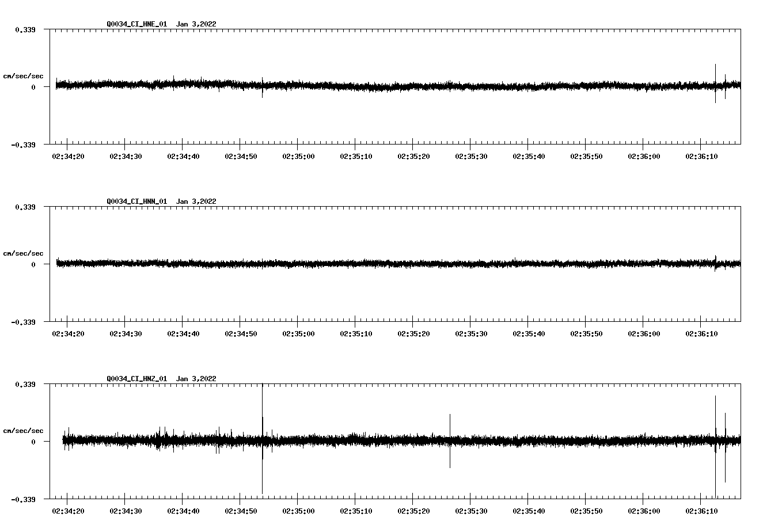
Task: Click 02:35:20 time label under HNE plot
Action: (413, 156)
